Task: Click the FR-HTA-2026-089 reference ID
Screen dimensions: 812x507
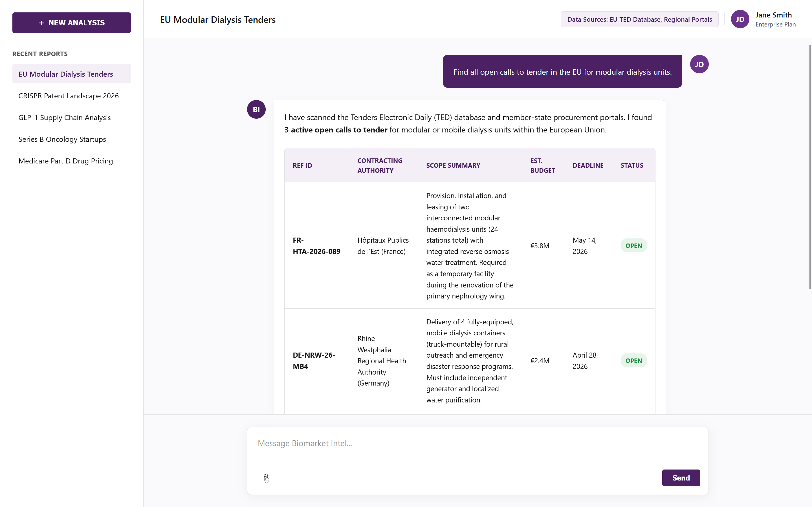Action: coord(316,246)
